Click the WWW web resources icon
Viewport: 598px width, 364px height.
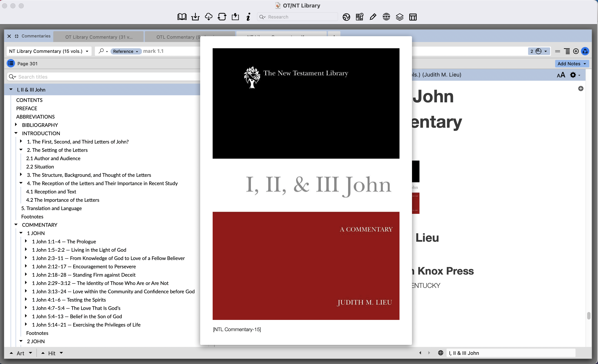tap(386, 17)
